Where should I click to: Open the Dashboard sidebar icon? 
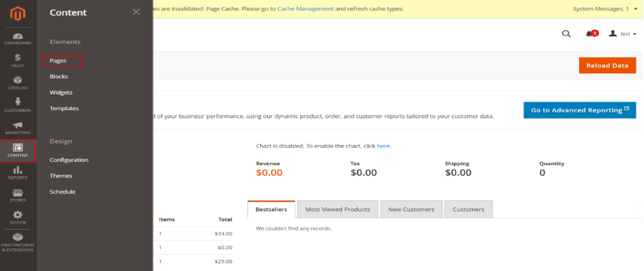[x=18, y=39]
